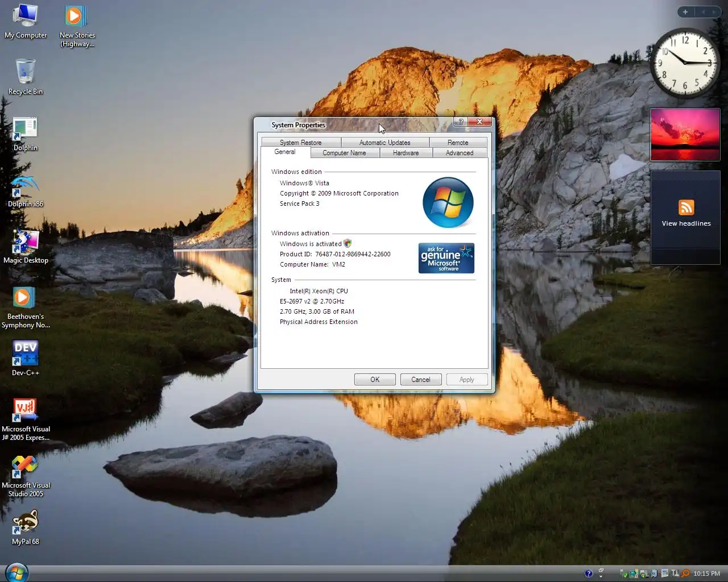728x582 pixels.
Task: Select the Magic Desktop shortcut icon
Action: 26,247
